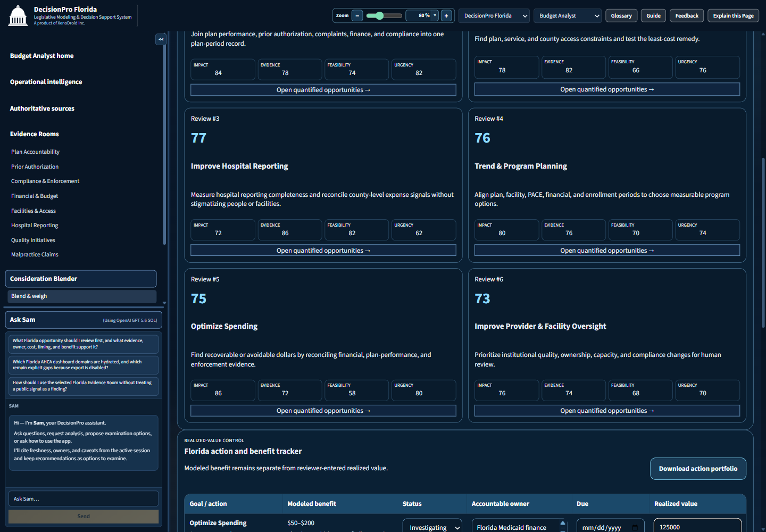This screenshot has height=532, width=766.
Task: Open Plan Accountability evidence room
Action: (x=35, y=152)
